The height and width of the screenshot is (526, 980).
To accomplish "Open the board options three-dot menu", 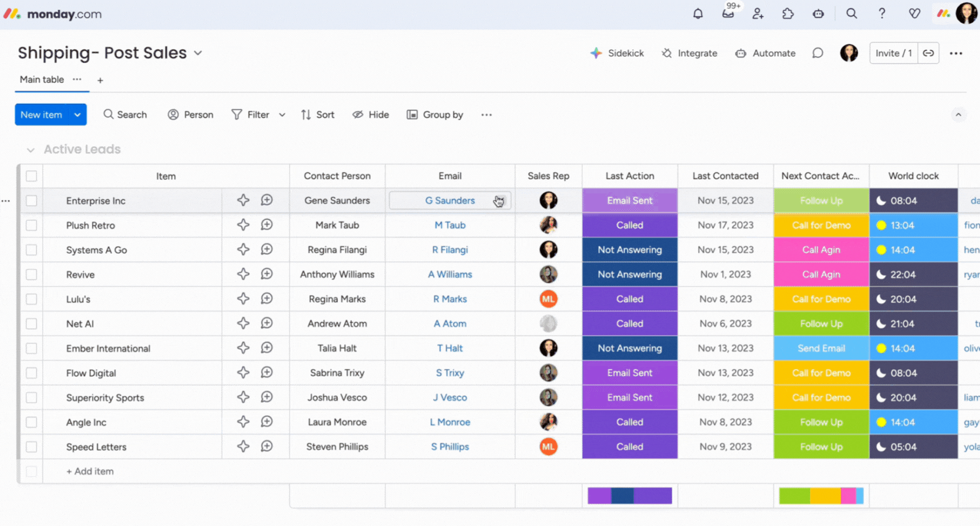I will 956,53.
